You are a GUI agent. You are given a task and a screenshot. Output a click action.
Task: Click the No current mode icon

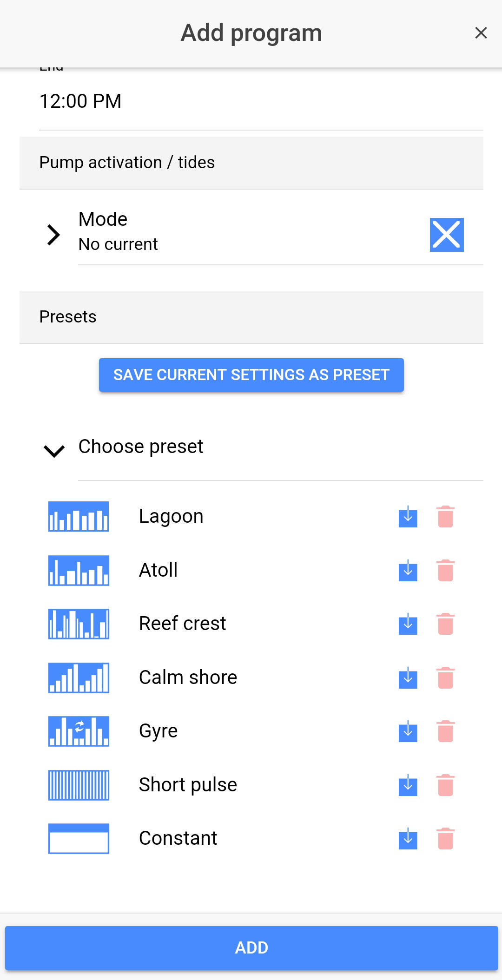(446, 235)
